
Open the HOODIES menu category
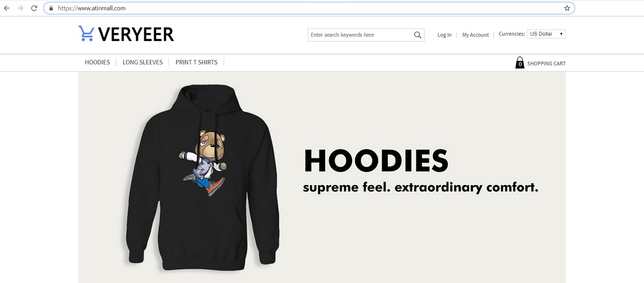pyautogui.click(x=97, y=62)
